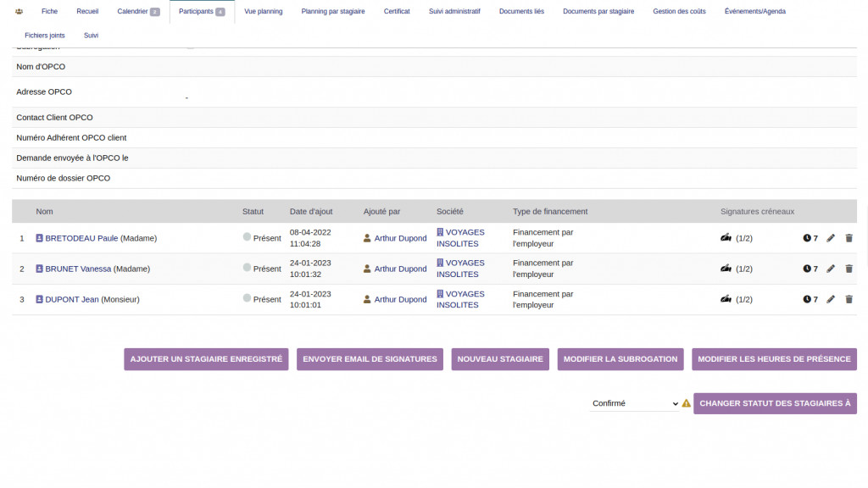Switch to the Recueil tab
Viewport: 868px width, 488px height.
pos(87,11)
